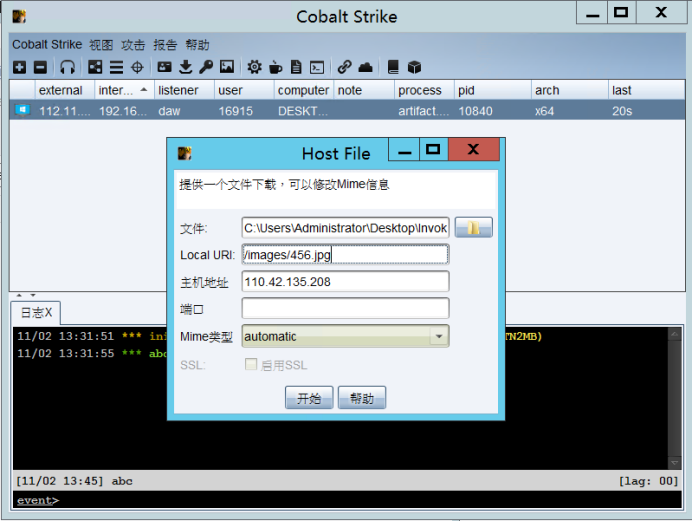Click the gear payload generator icon
This screenshot has width=692, height=521.
[x=254, y=67]
